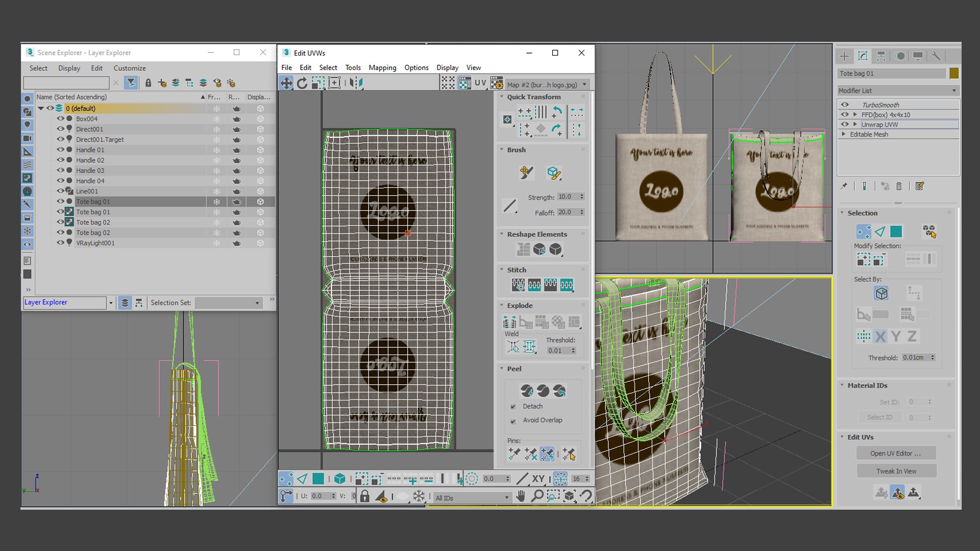Select the Paint Move brush icon
Screen dimensions: 980x551
[526, 172]
